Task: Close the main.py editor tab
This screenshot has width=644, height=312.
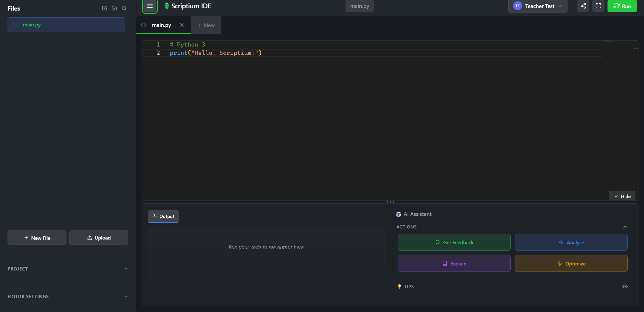Action: pyautogui.click(x=182, y=25)
